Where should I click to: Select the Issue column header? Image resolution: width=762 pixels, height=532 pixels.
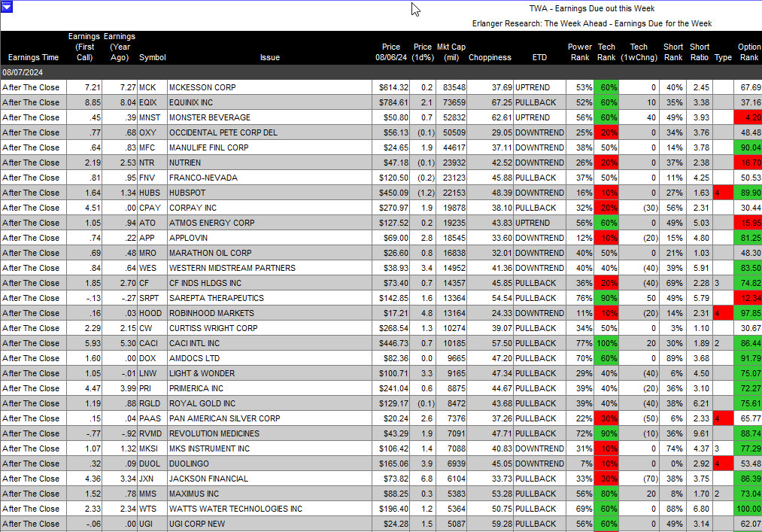[x=270, y=57]
